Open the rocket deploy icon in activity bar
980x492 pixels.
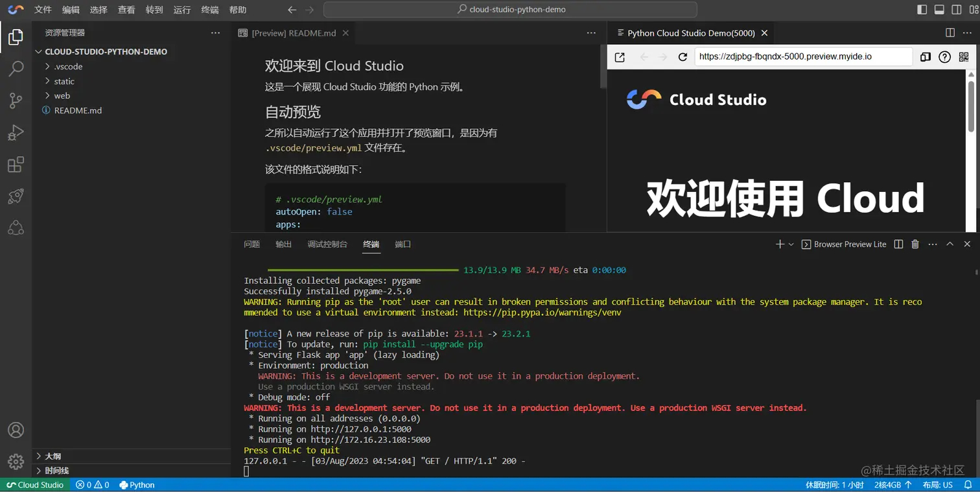pyautogui.click(x=16, y=196)
